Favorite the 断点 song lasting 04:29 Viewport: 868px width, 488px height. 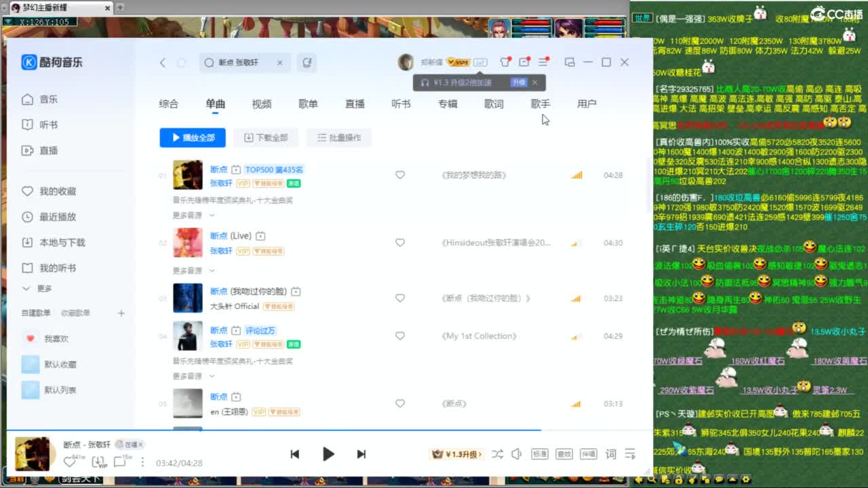click(400, 336)
